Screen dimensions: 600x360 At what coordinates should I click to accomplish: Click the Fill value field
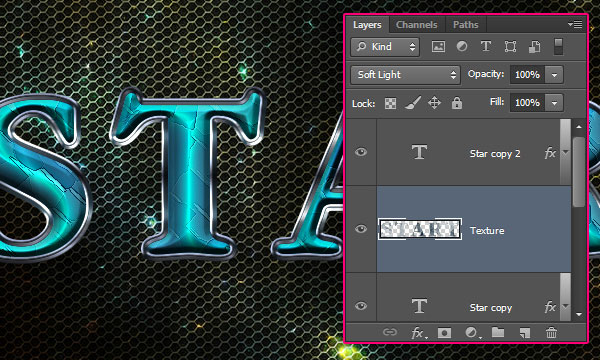coord(527,103)
